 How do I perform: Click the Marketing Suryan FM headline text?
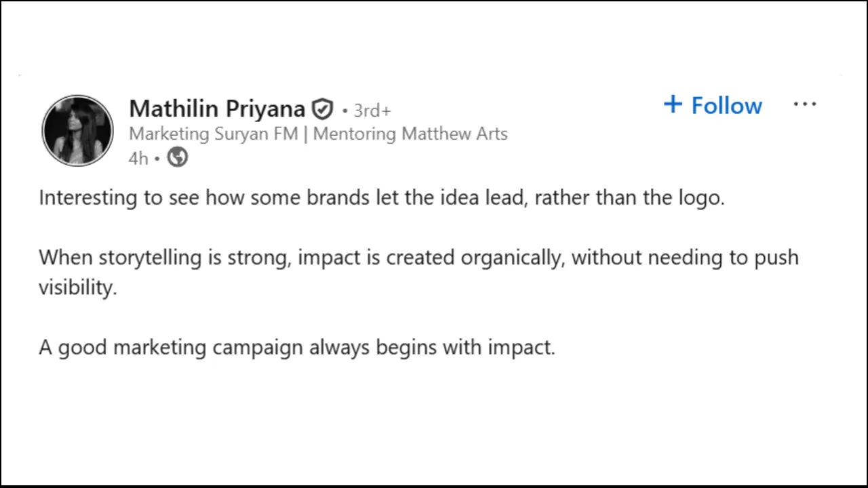pyautogui.click(x=214, y=134)
